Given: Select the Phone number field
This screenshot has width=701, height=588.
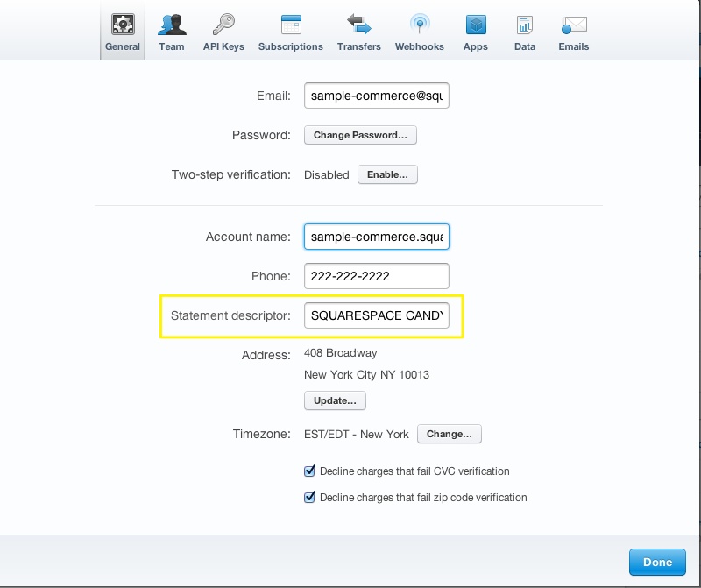Looking at the screenshot, I should coord(376,276).
